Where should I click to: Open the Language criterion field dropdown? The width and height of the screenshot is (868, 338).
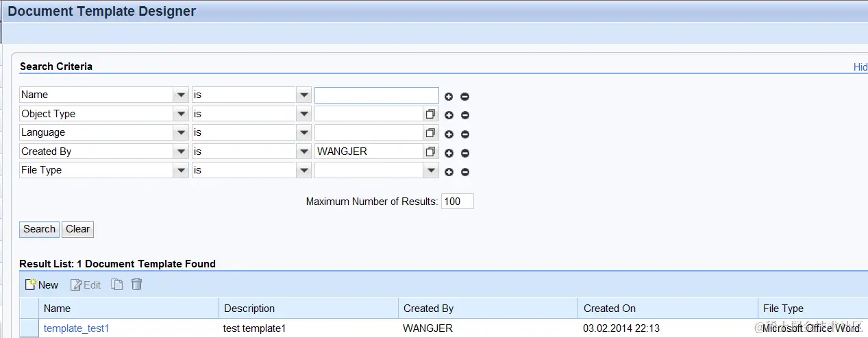[181, 132]
